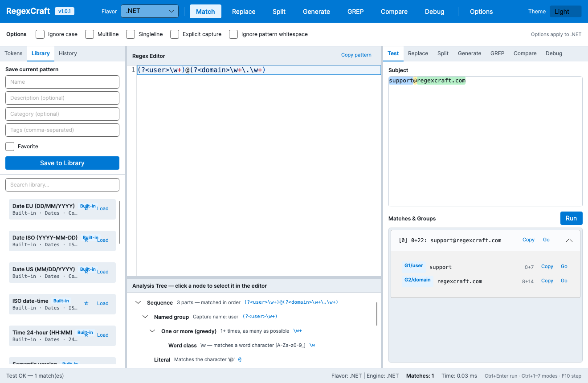Switch to Match mode in top bar
The image size is (588, 383).
(205, 12)
